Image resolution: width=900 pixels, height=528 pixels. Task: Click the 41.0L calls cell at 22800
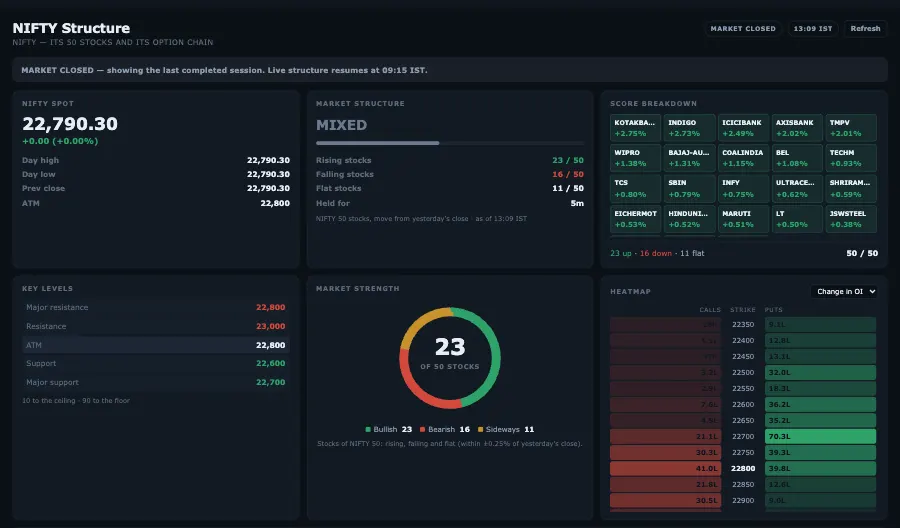[x=665, y=468]
